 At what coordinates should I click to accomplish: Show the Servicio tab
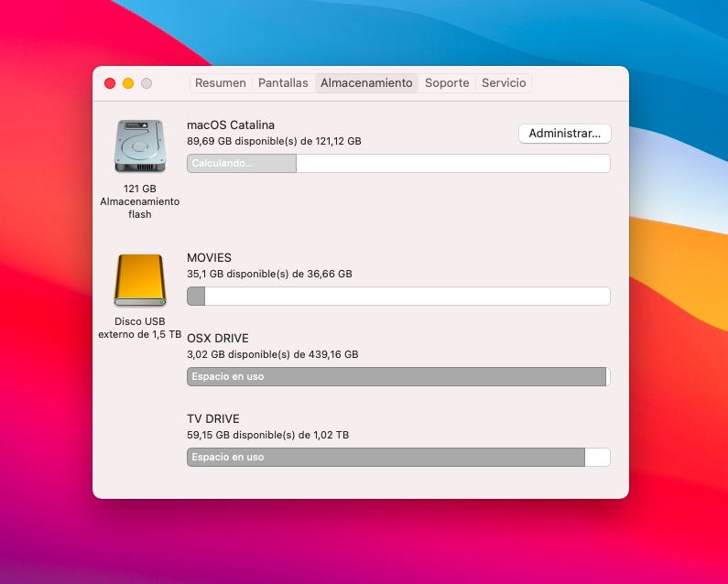(x=504, y=83)
